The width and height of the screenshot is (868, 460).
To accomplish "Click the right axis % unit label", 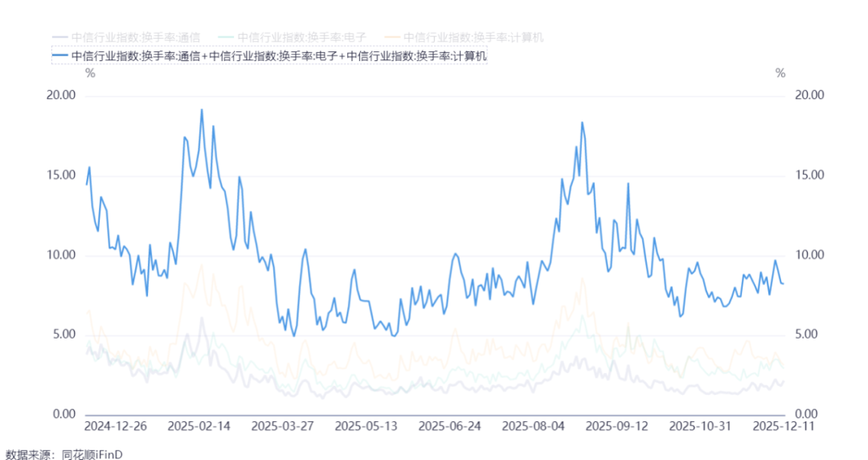I will coord(780,73).
